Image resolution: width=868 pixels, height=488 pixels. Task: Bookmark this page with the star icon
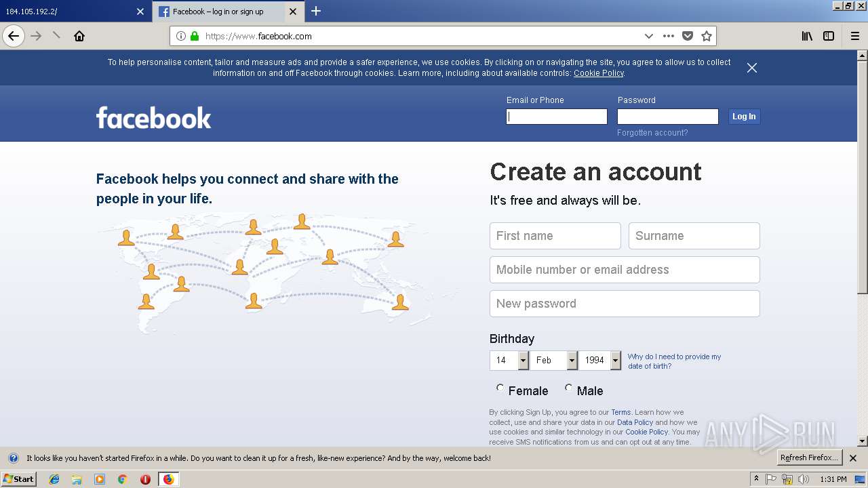(707, 36)
